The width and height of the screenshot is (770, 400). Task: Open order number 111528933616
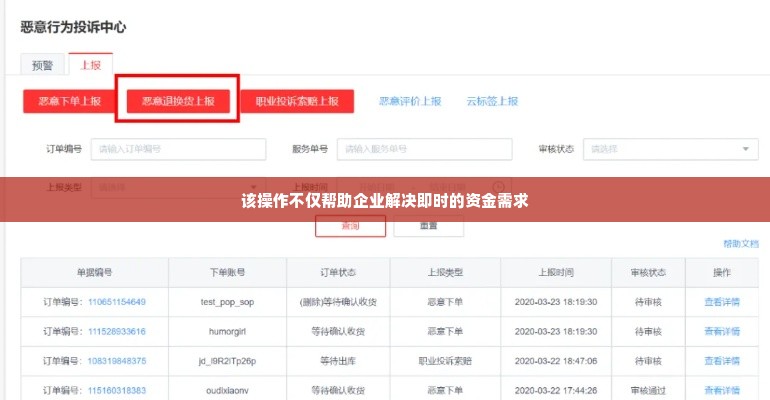117,331
